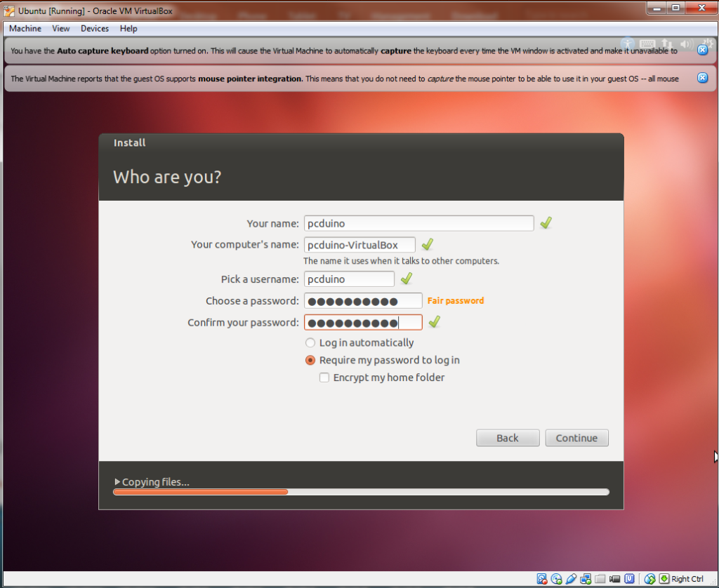Click the 'Who are you?' heading
Screen dimensions: 719x588
[x=167, y=177]
